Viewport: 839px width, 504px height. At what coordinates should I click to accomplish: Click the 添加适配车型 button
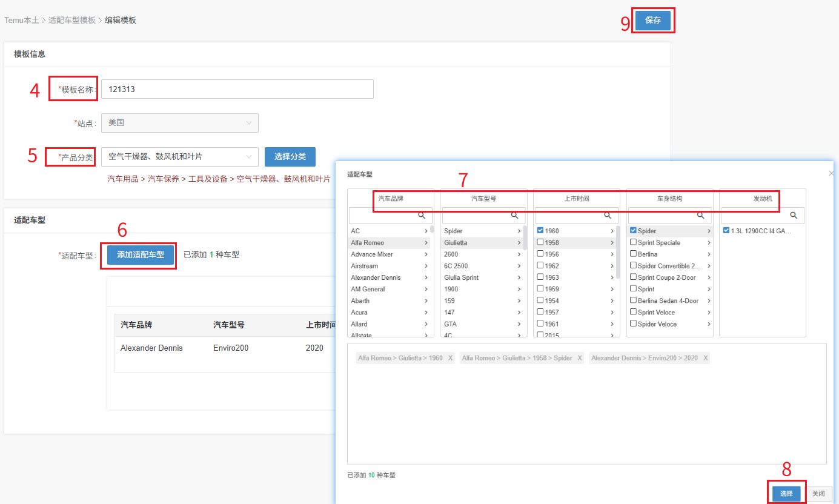point(141,255)
